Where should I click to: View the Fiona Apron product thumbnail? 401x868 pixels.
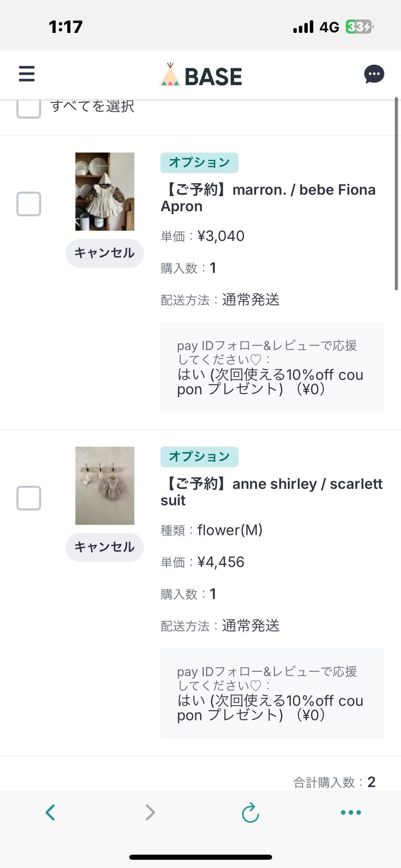[x=105, y=192]
